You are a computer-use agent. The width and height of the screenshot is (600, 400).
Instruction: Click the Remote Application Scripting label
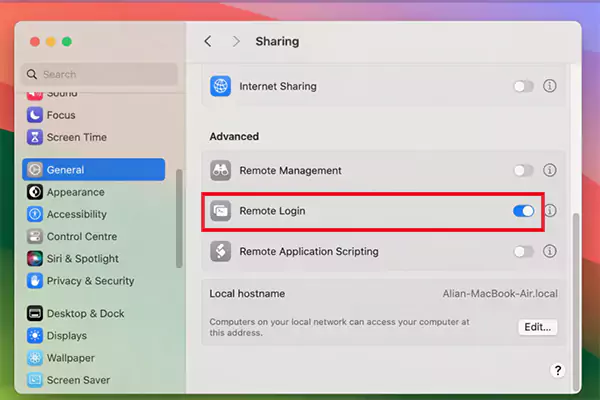[x=309, y=251]
